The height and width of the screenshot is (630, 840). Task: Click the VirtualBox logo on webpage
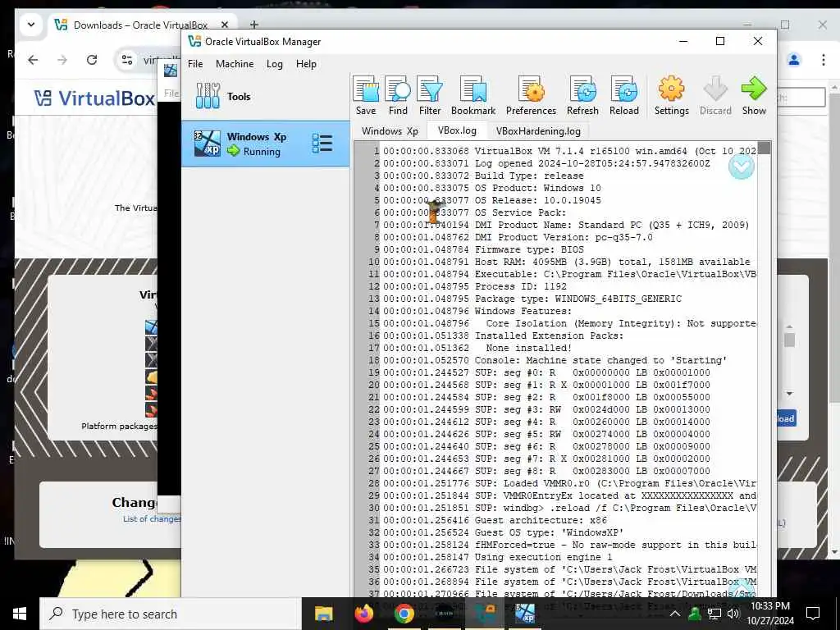tap(95, 98)
